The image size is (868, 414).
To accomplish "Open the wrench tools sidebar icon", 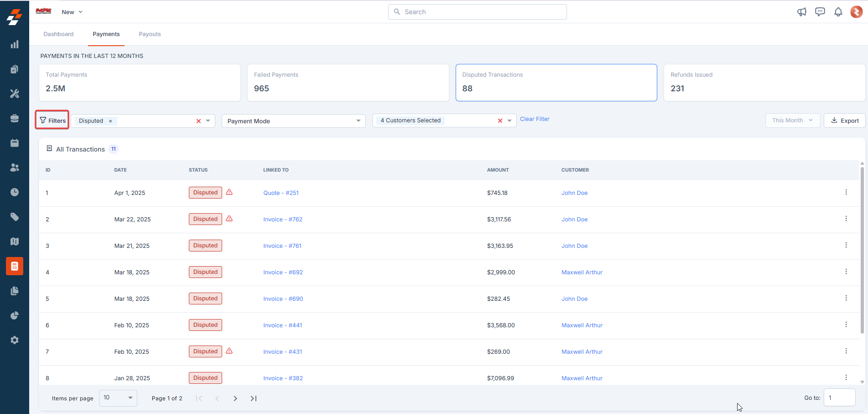I will (x=15, y=94).
